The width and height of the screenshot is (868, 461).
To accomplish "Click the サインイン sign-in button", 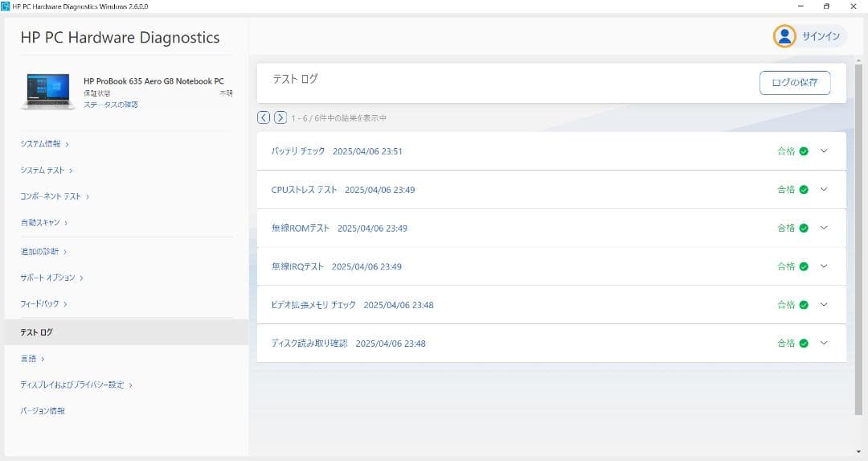I will (820, 36).
